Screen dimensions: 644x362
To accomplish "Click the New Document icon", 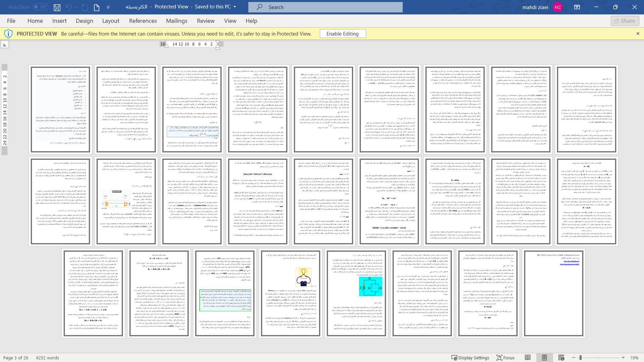I will [x=97, y=7].
